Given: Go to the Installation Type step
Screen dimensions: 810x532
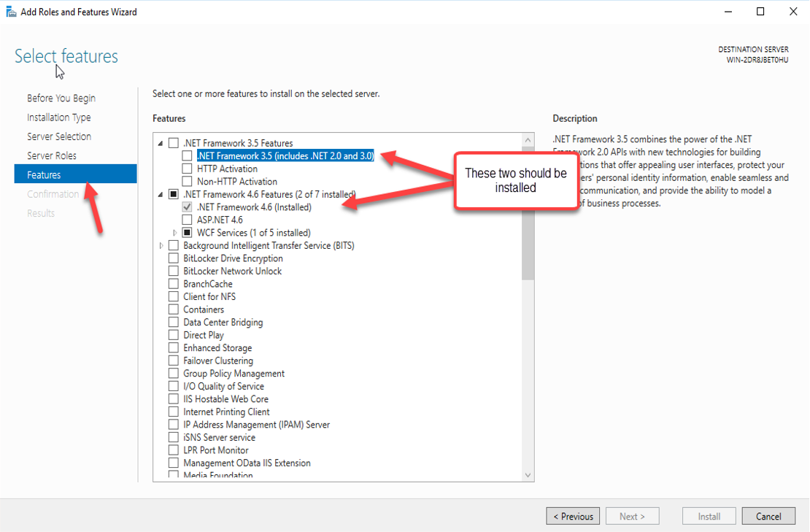Looking at the screenshot, I should point(59,117).
